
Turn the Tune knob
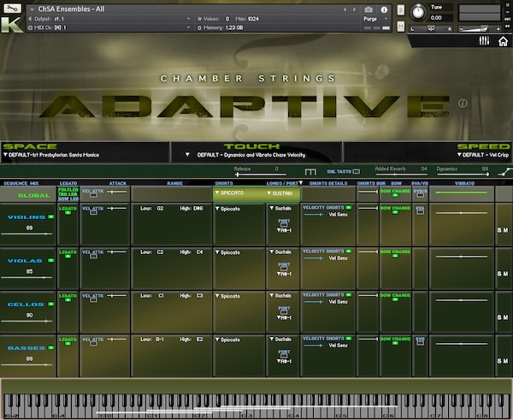point(418,12)
